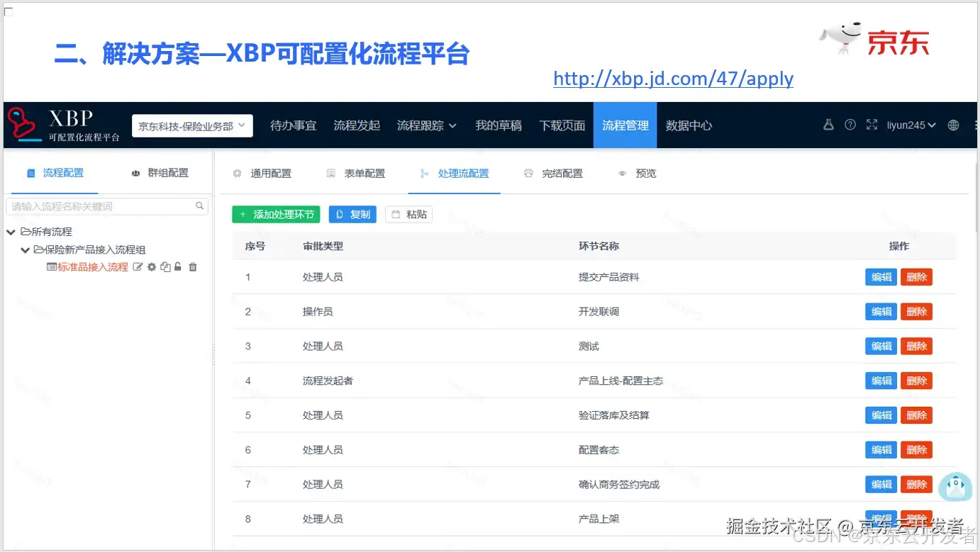This screenshot has width=980, height=552.
Task: Click 编辑 for the 开发联调 row
Action: 881,312
